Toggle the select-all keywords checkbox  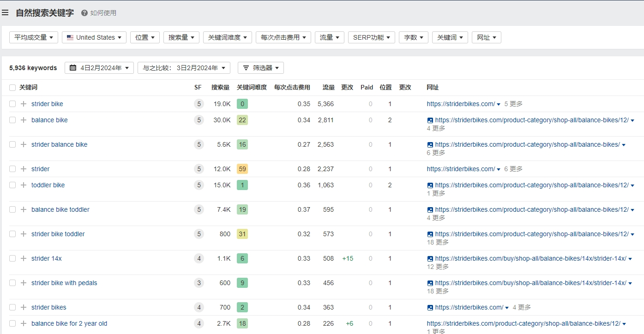[x=12, y=88]
